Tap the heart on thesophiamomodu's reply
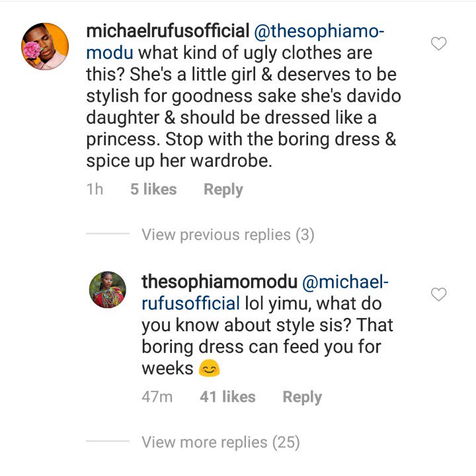Screen dimensions: 476x476 438,294
